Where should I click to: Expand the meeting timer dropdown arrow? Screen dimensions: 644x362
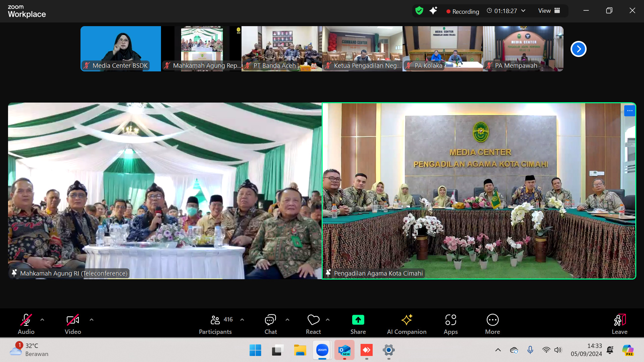tap(523, 11)
